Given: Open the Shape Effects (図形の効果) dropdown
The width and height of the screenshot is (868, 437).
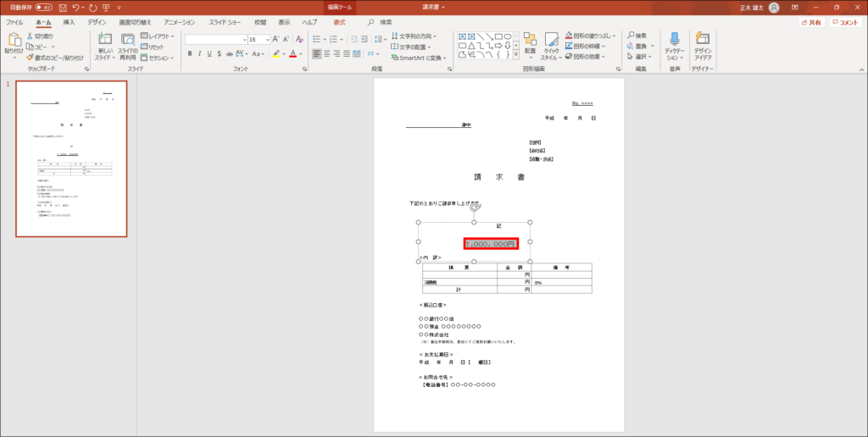Looking at the screenshot, I should [585, 57].
